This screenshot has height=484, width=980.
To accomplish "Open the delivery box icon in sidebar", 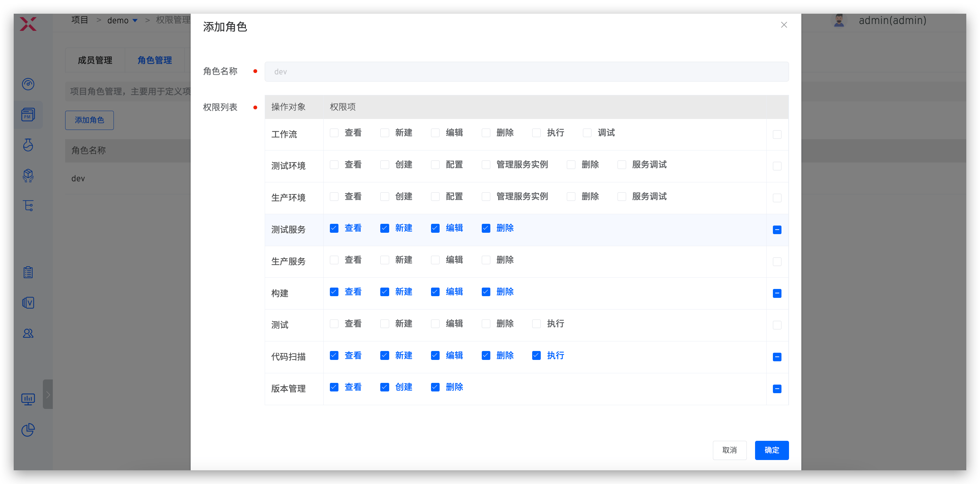I will [28, 175].
